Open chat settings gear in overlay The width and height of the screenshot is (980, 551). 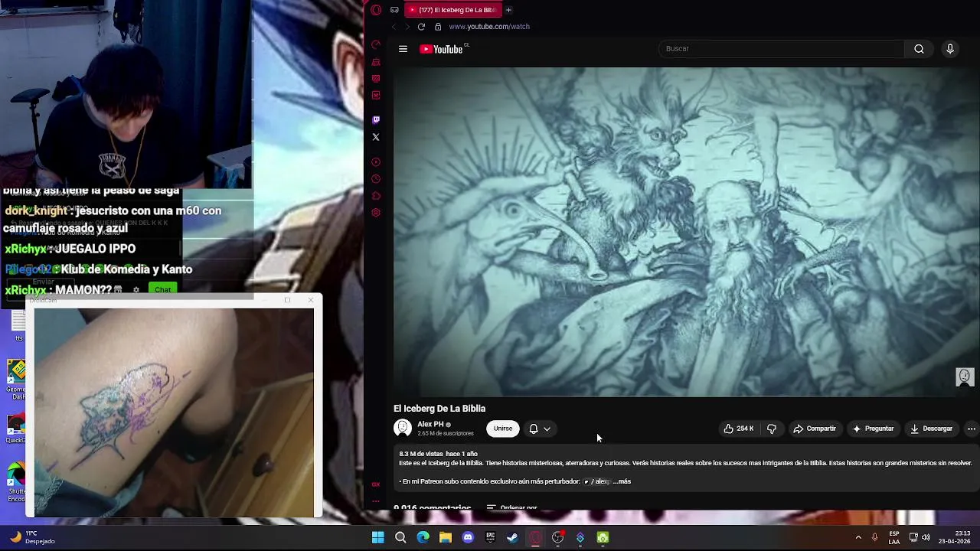coord(136,290)
